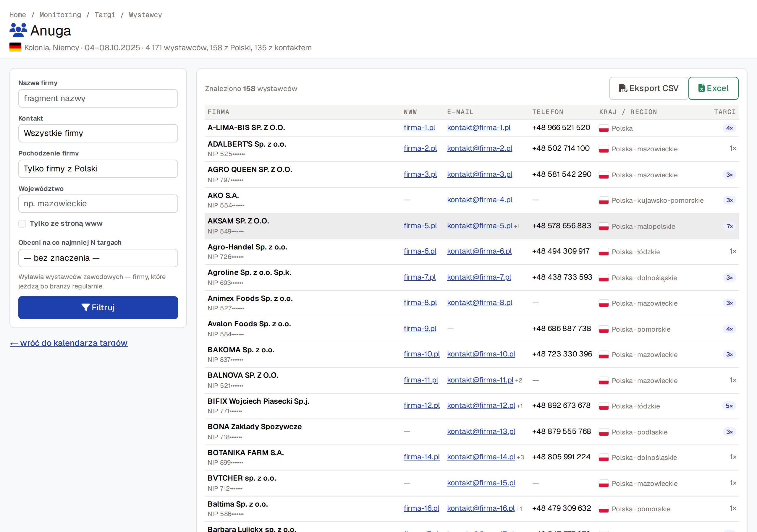Select company name 'AKSAM SP. Z O.O.'
Screen dimensions: 757x532
238,221
